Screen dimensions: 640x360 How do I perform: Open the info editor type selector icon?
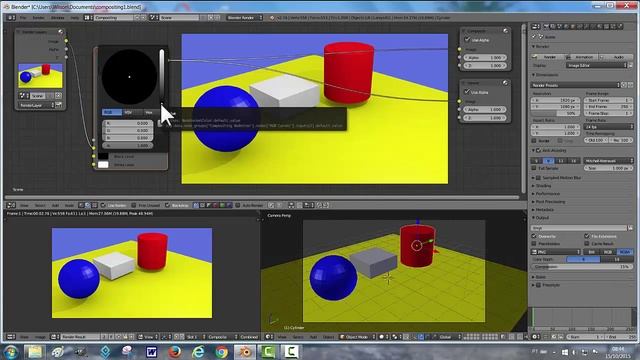click(11, 18)
